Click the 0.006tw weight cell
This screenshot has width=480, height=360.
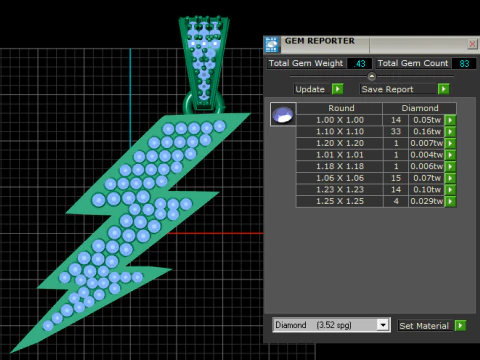click(427, 166)
